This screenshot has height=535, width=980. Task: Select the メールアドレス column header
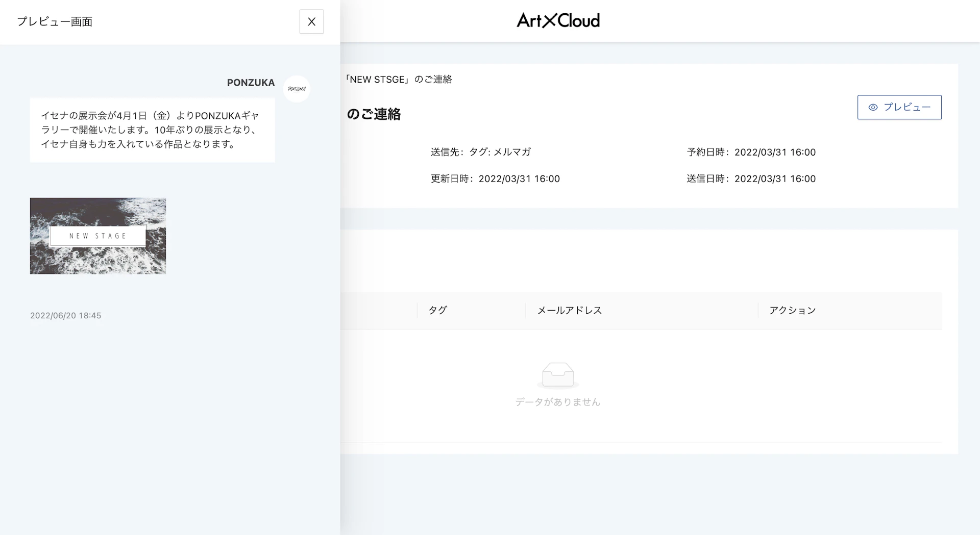pyautogui.click(x=569, y=310)
